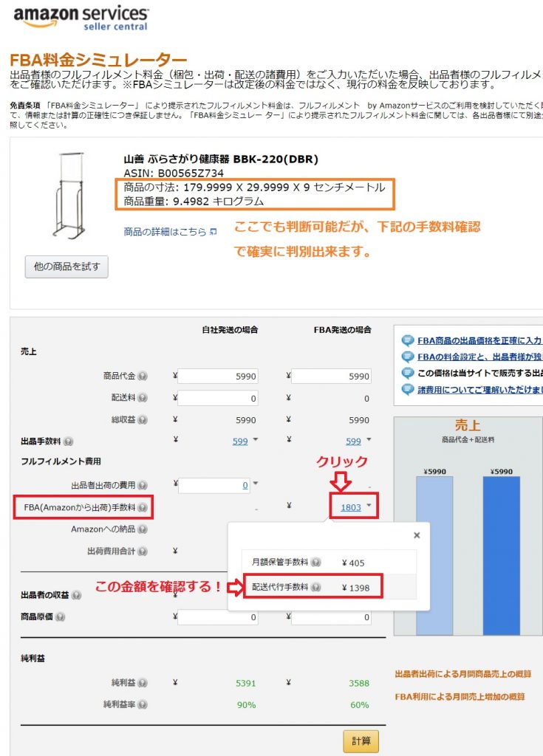Click the help icon next to 出品者出荷の費用
The width and height of the screenshot is (543, 756).
pyautogui.click(x=143, y=486)
